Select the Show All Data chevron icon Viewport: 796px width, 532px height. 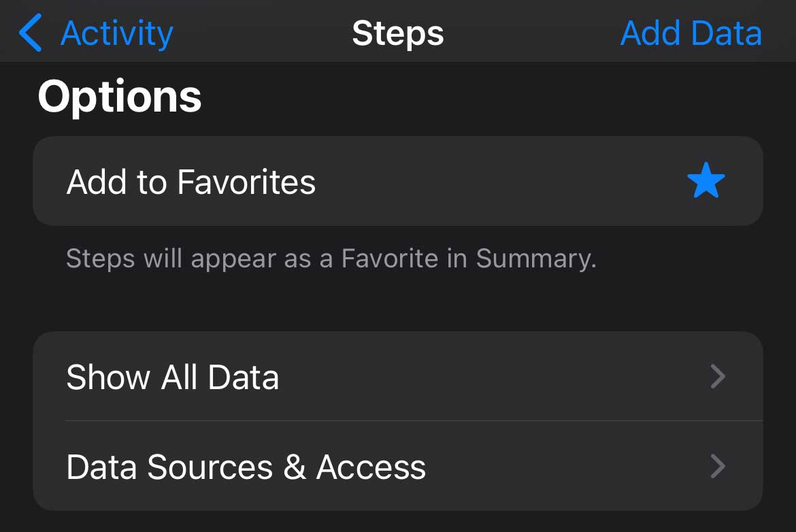(718, 377)
